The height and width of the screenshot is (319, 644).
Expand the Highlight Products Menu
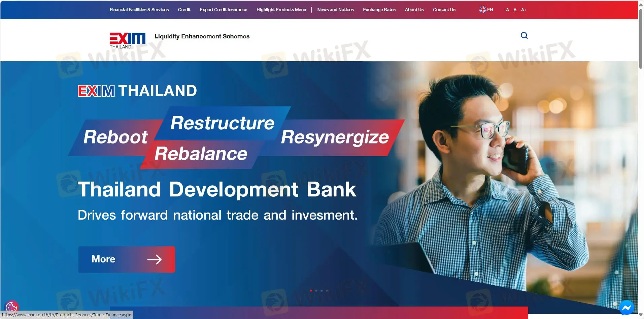click(x=281, y=9)
